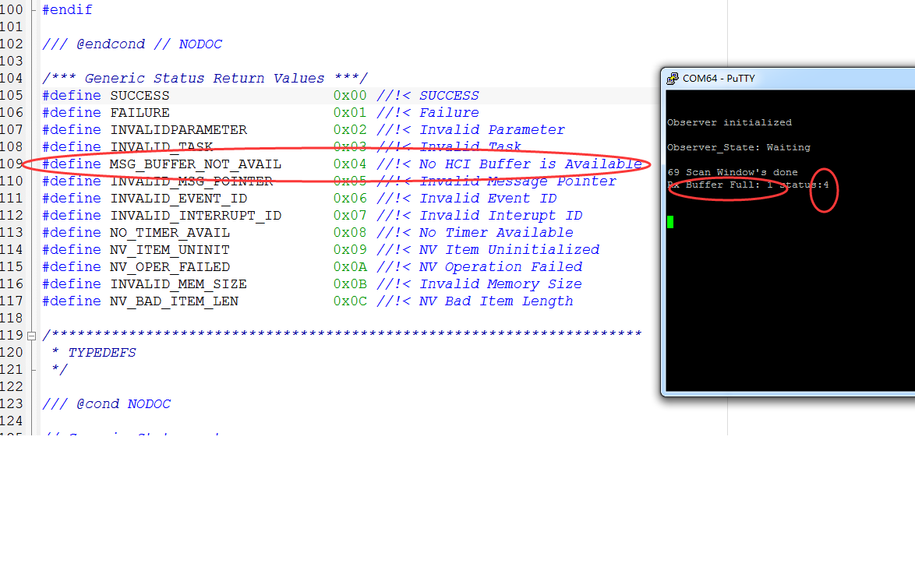Click the hex value 0x00
Viewport: 915px width, 588px height.
tap(350, 96)
